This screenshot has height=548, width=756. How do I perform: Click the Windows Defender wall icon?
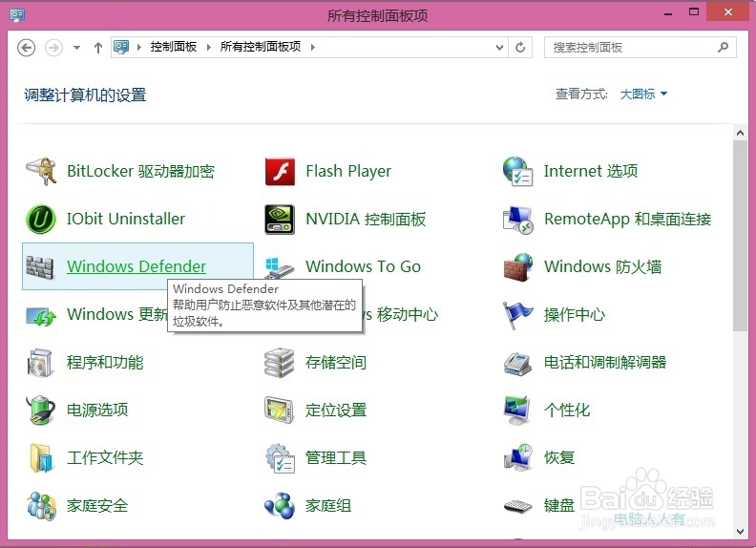coord(40,266)
